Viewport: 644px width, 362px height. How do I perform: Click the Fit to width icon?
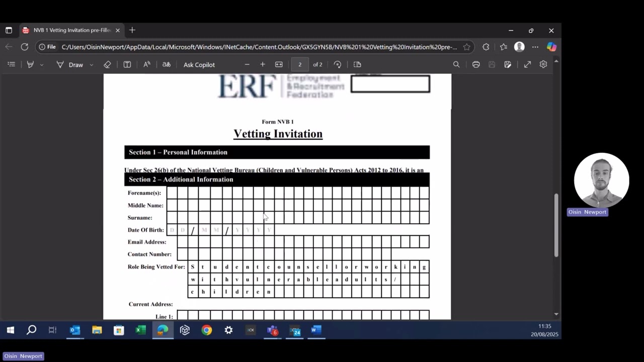point(279,64)
